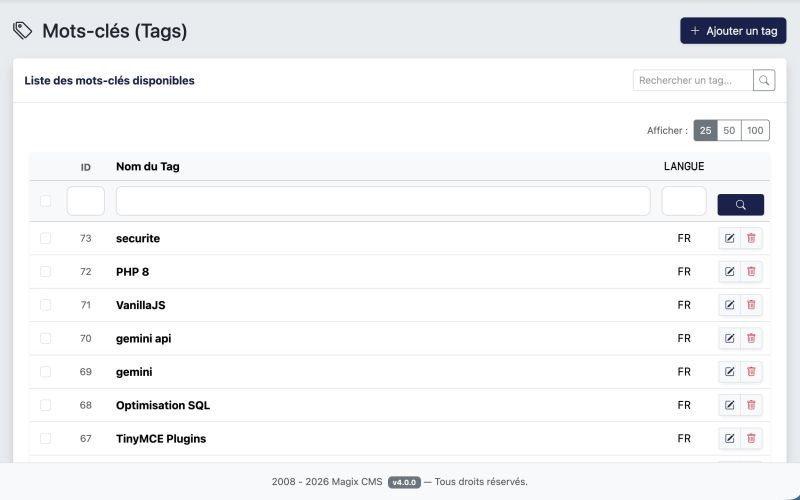Screen dimensions: 800x500
Task: Focus the Nom du Tag filter field
Action: pos(383,201)
